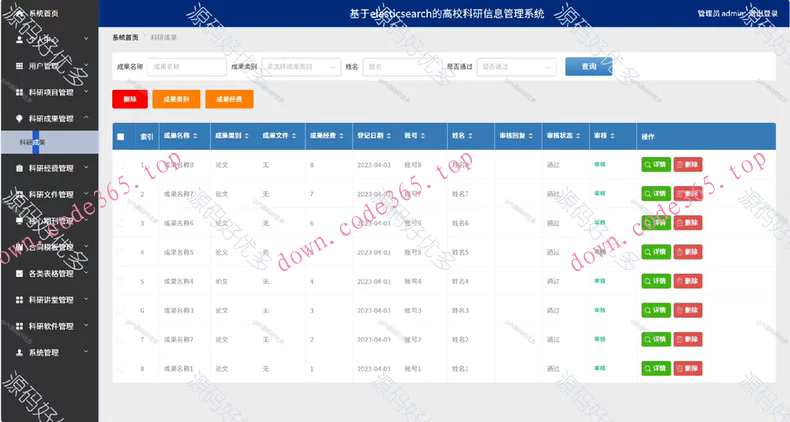Viewport: 790px width, 422px height.
Task: Sort by 审核回复 column sort arrows
Action: (x=531, y=136)
